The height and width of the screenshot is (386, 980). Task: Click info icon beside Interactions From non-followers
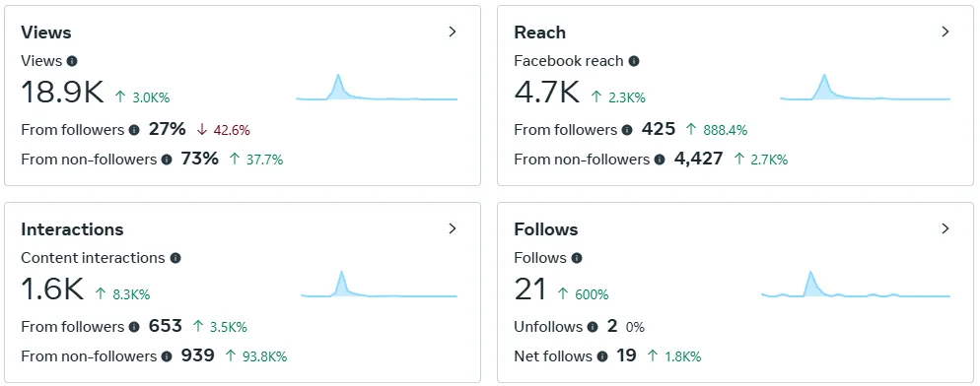point(167,356)
